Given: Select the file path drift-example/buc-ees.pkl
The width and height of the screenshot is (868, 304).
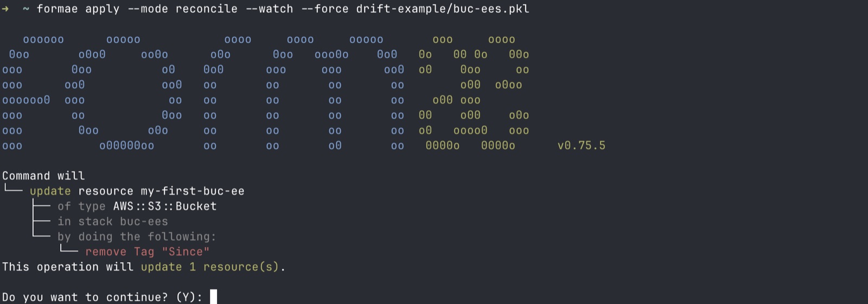Looking at the screenshot, I should [443, 9].
